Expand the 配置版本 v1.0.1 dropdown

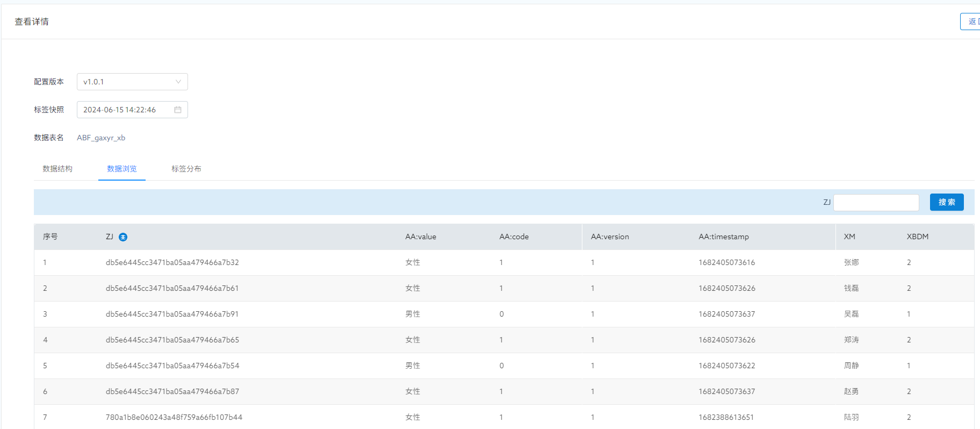point(132,82)
